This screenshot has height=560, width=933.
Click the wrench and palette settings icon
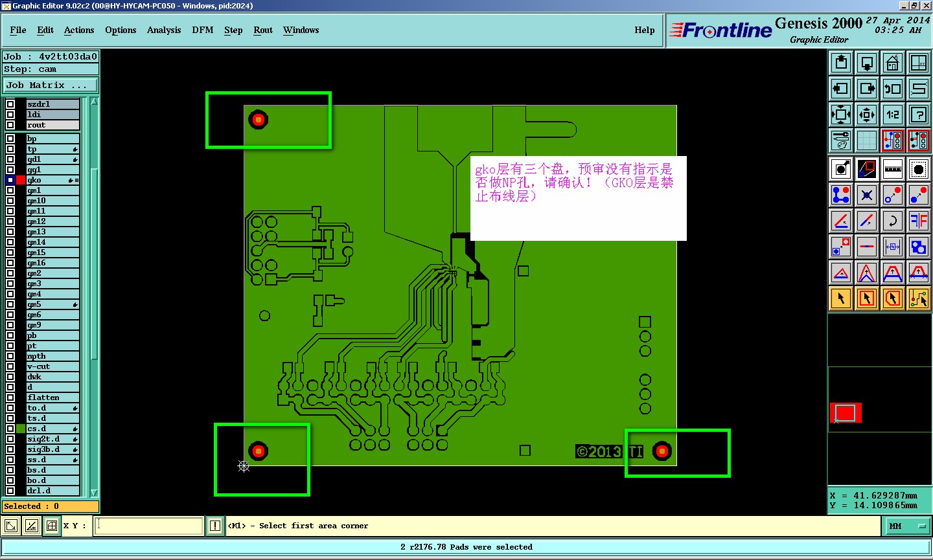841,140
